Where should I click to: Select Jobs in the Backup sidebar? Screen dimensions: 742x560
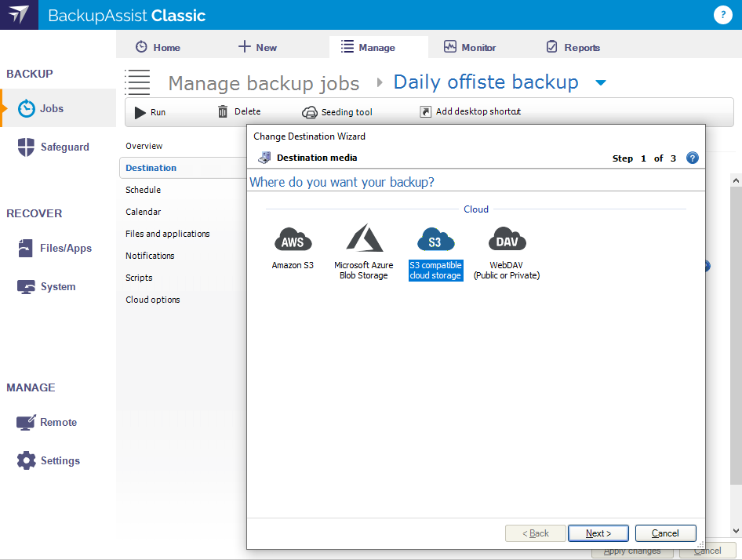point(58,108)
